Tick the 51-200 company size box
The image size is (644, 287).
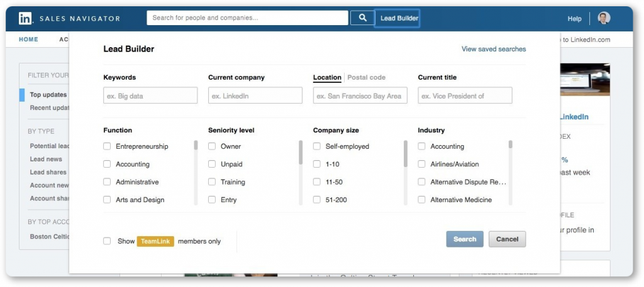coord(317,200)
